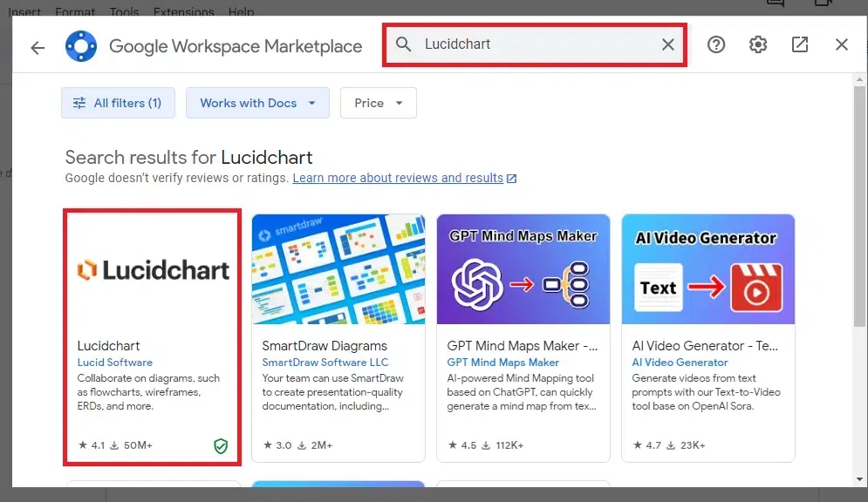Open Learn more about reviews and results link

[x=398, y=178]
